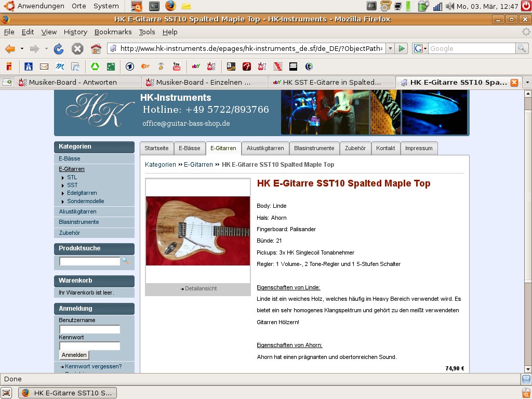Image resolution: width=532 pixels, height=399 pixels.
Task: Open the ARD '1' bookmark icon
Action: coord(129,66)
